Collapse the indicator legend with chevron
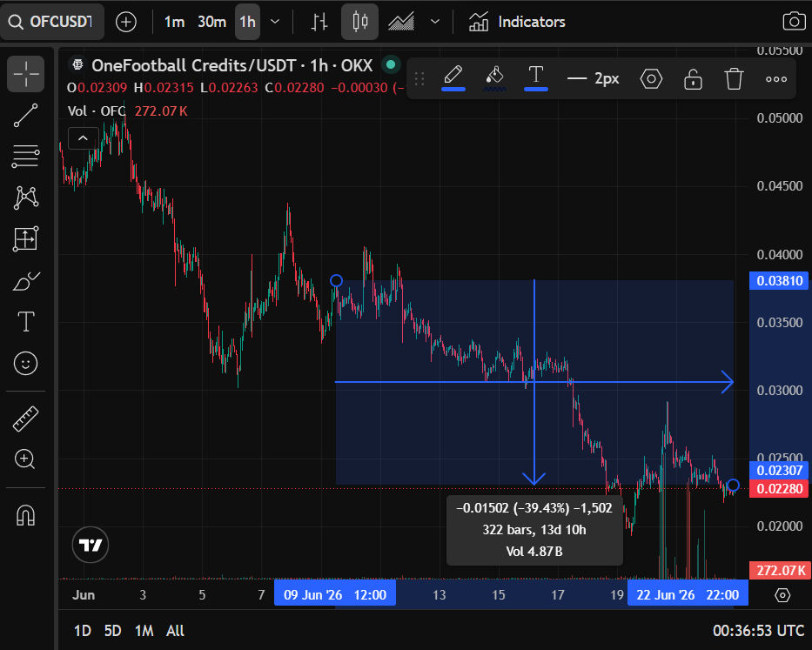 [x=83, y=138]
